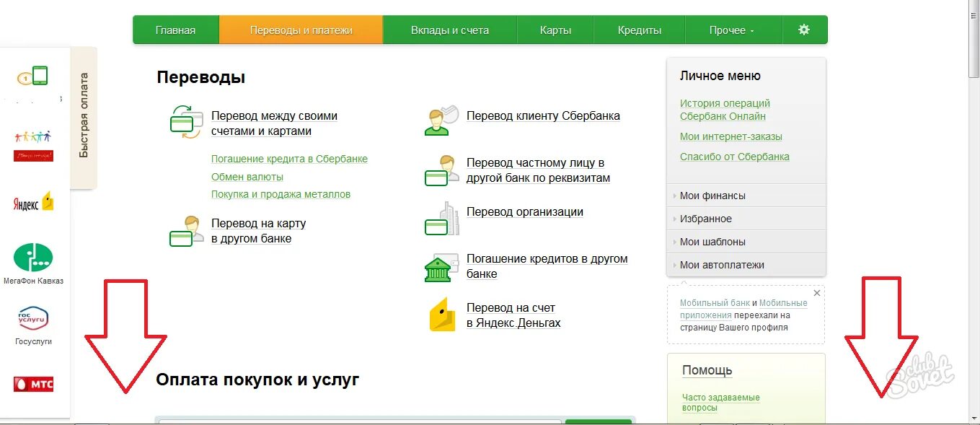Go to the Карты tab
This screenshot has width=980, height=425.
coord(555,30)
